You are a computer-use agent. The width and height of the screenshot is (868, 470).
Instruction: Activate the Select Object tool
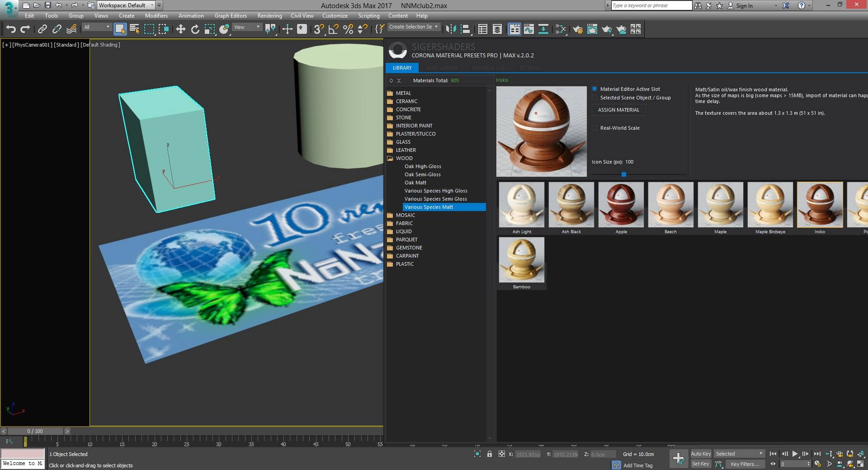(x=120, y=29)
